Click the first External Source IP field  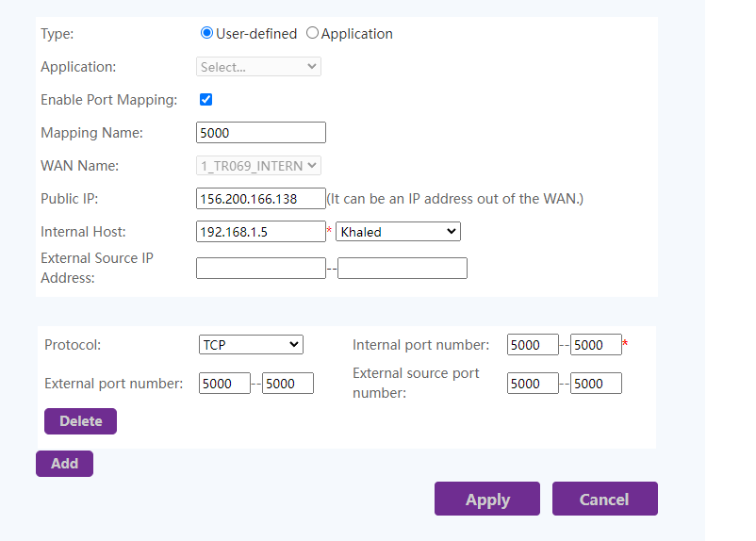261,268
